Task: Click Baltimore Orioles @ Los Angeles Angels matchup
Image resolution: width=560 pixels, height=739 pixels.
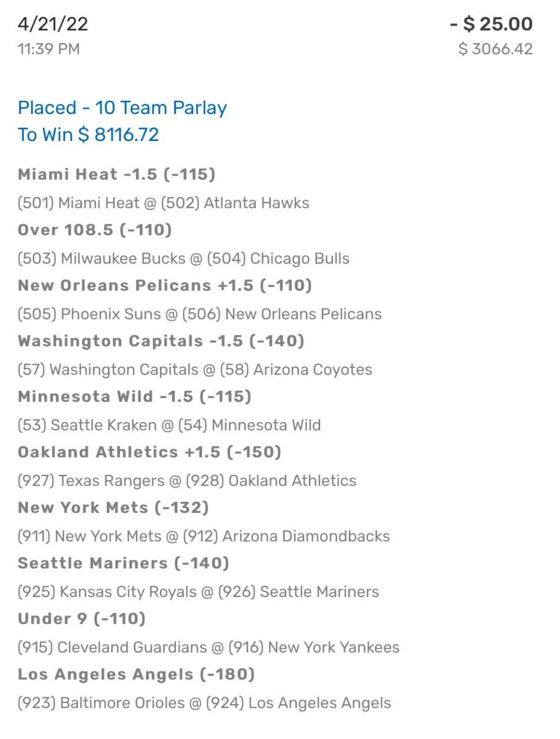Action: [205, 703]
